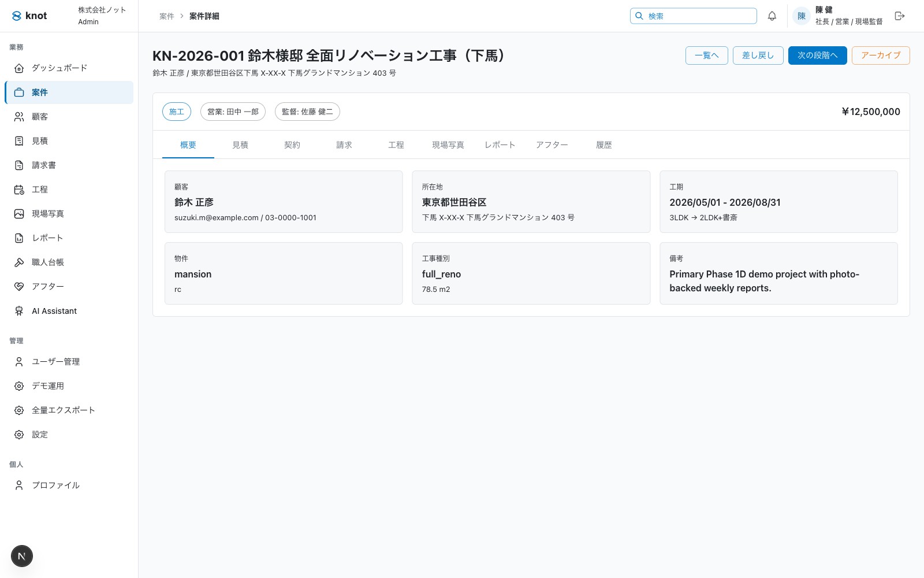The width and height of the screenshot is (924, 578).
Task: Click the search magnifier icon
Action: [x=639, y=16]
